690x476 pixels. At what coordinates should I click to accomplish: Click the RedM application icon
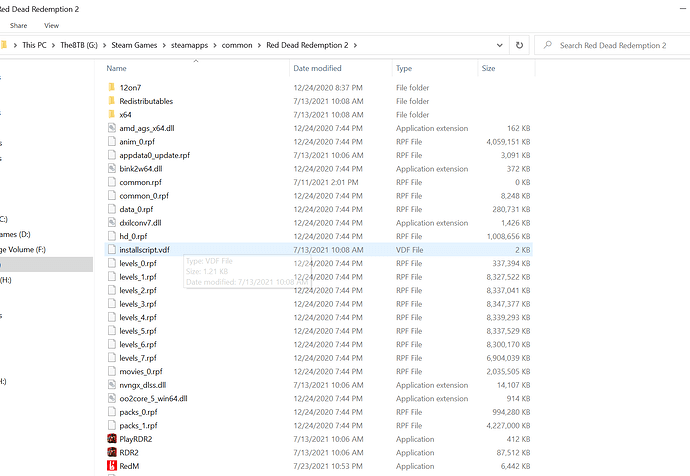[112, 465]
